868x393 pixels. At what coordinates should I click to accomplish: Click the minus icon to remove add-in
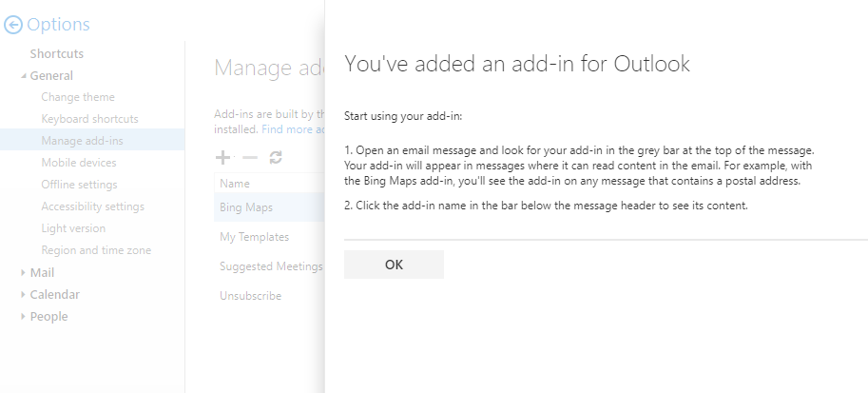tap(250, 157)
